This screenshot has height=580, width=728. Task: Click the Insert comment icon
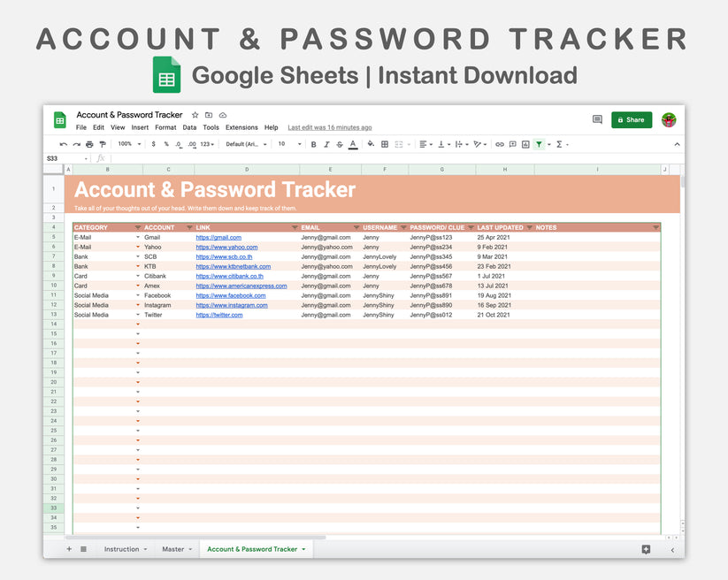[512, 144]
